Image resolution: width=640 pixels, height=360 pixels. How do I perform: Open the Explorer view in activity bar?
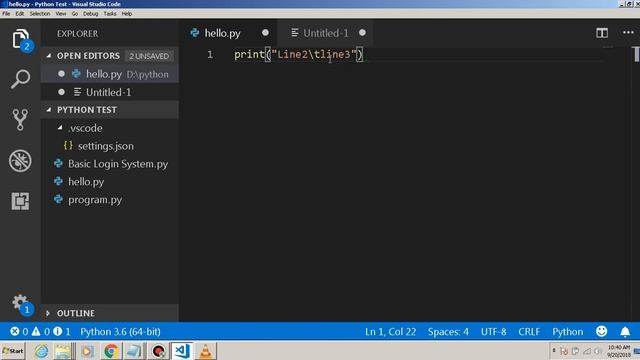(x=20, y=40)
